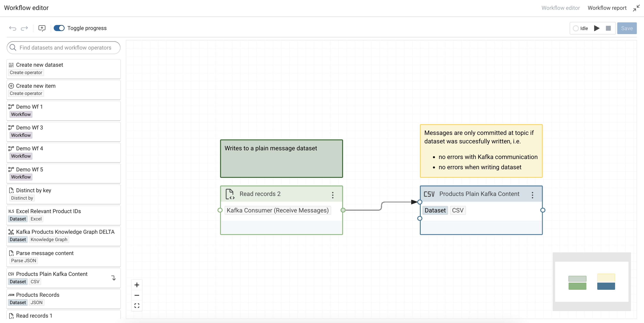Viewport: 644px width, 323px height.
Task: Switch to the Workflow report tab
Action: tap(607, 8)
